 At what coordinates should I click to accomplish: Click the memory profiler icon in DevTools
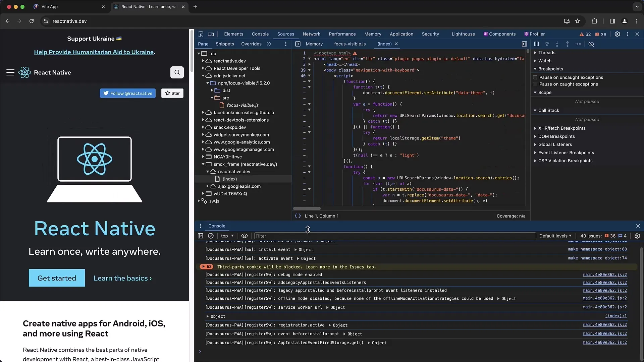click(x=373, y=34)
